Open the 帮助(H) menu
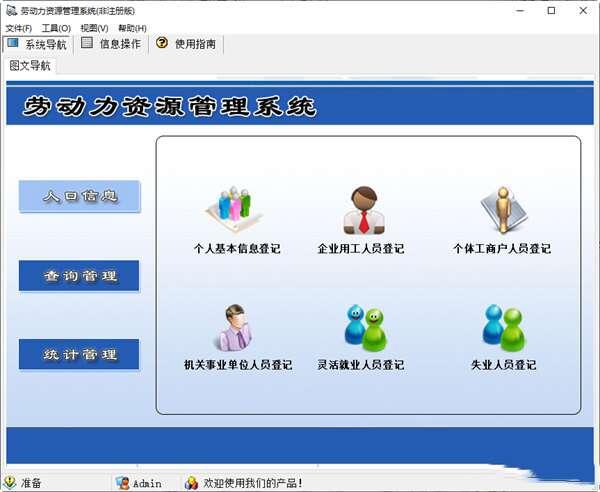The height and width of the screenshot is (492, 600). click(x=132, y=28)
